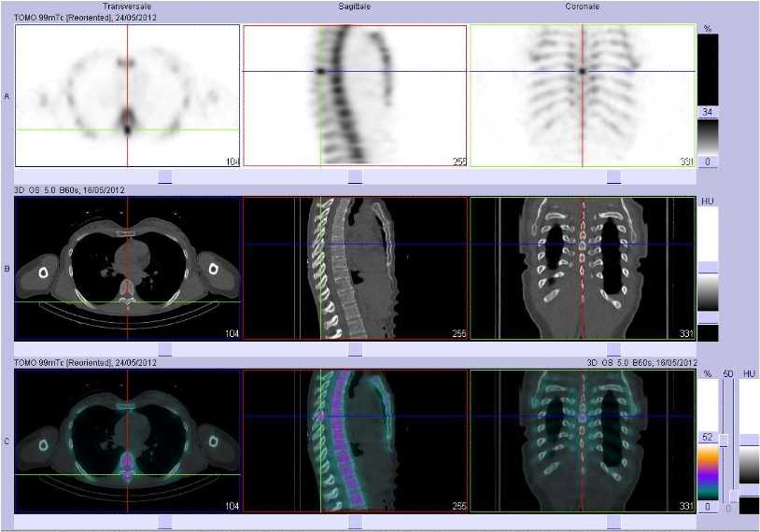Click the Sagittale column header
760x532 pixels.
pyautogui.click(x=354, y=7)
